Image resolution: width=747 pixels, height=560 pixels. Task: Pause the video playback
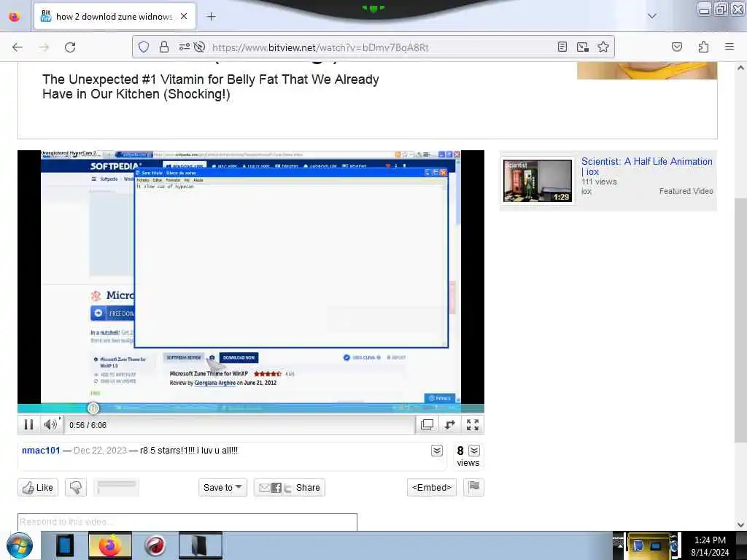pos(28,425)
